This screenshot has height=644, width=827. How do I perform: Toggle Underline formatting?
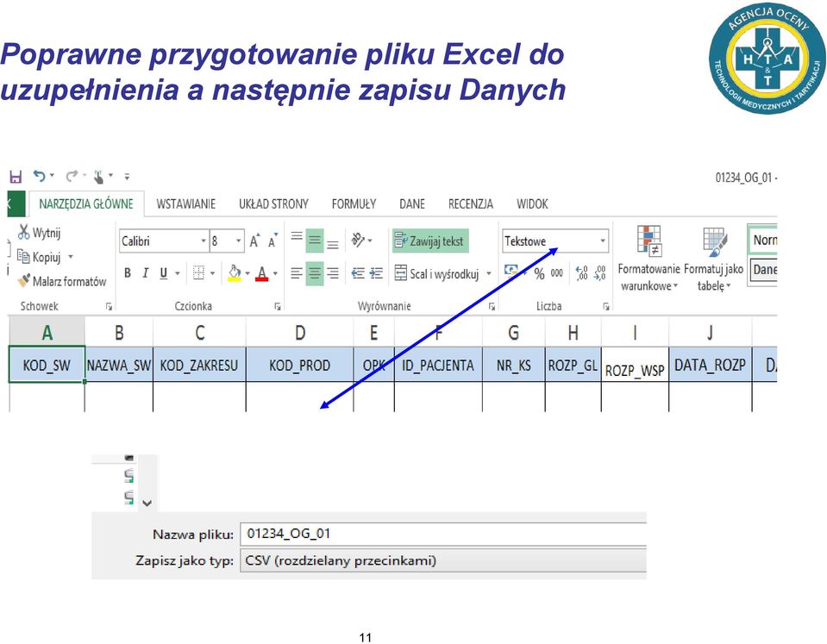(164, 272)
